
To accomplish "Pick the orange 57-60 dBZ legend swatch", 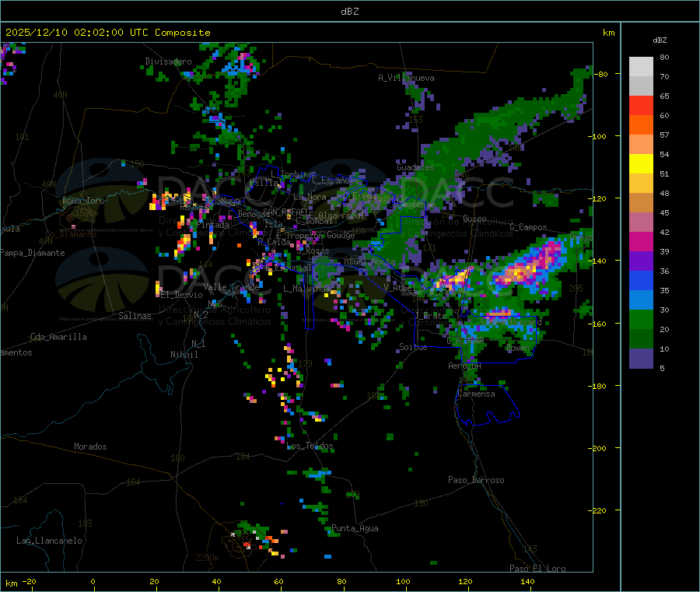I will (641, 125).
